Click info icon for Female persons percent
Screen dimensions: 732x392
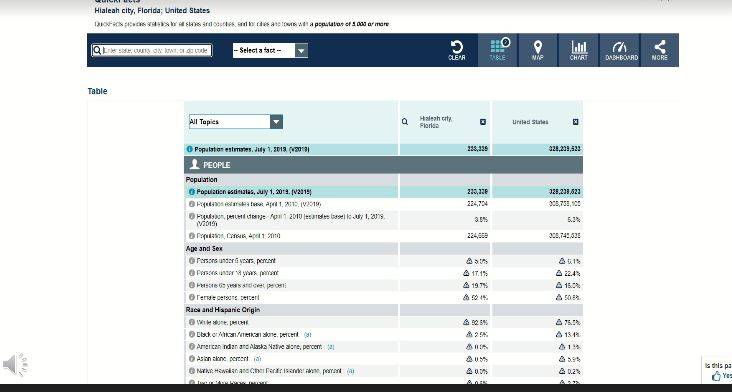tap(192, 297)
